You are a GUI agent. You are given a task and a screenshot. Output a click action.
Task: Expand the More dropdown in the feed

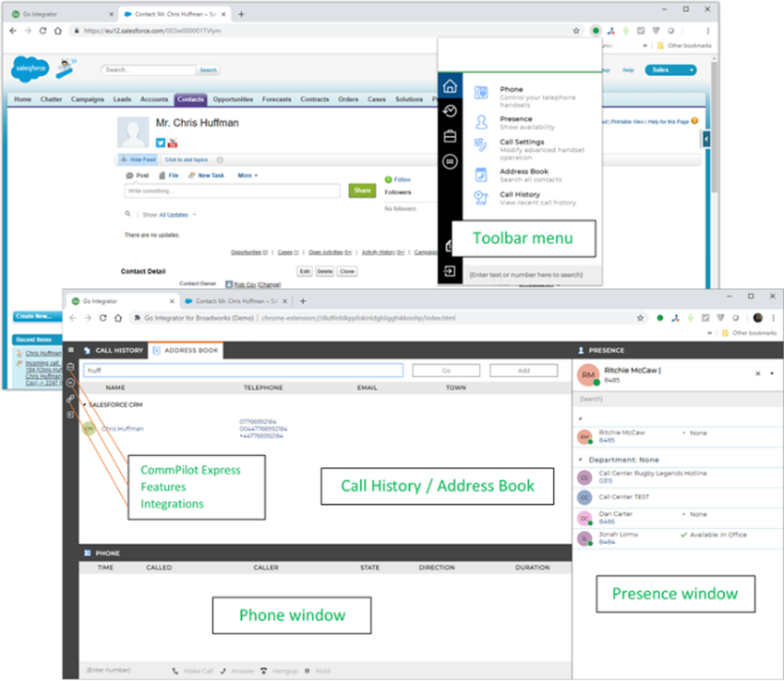click(248, 175)
